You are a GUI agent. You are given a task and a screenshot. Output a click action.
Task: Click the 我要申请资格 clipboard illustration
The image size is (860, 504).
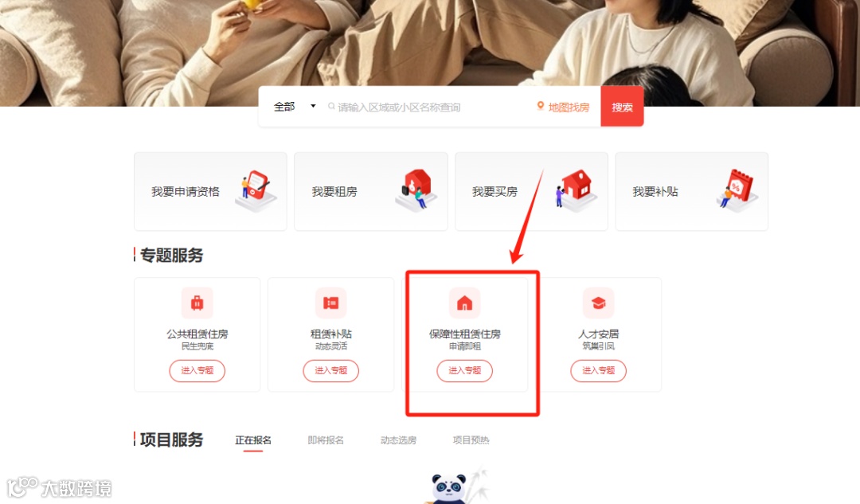point(256,191)
